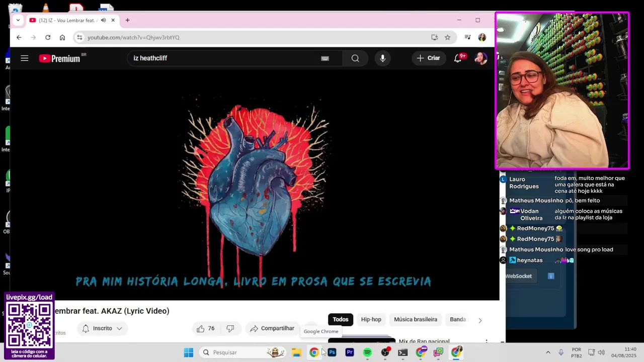This screenshot has height=362, width=644.
Task: Launch Photoshop from the taskbar
Action: point(332,352)
